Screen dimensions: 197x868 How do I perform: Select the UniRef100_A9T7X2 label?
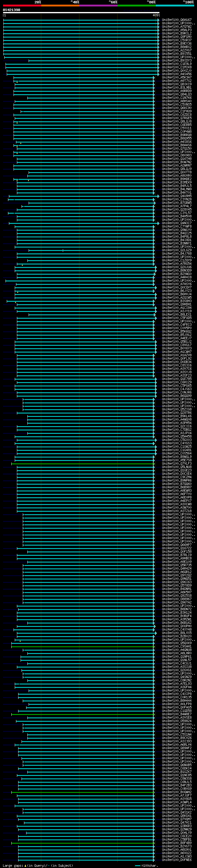[x=177, y=81]
